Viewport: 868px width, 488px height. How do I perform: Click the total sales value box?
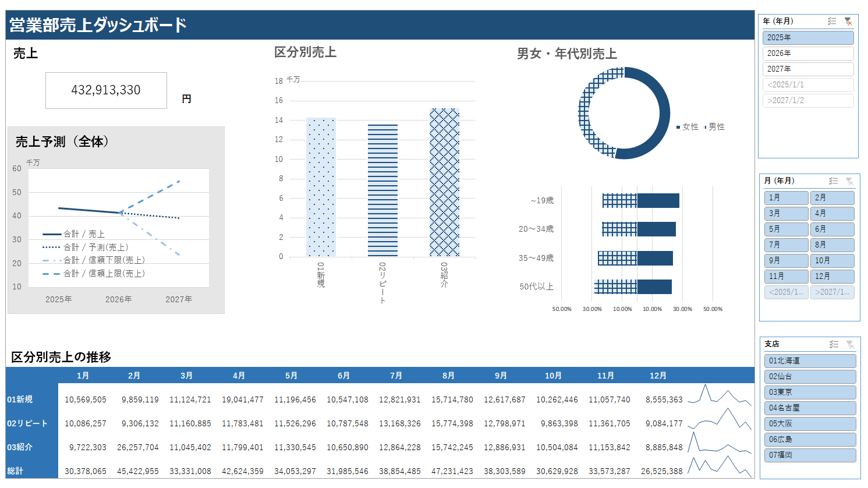106,90
